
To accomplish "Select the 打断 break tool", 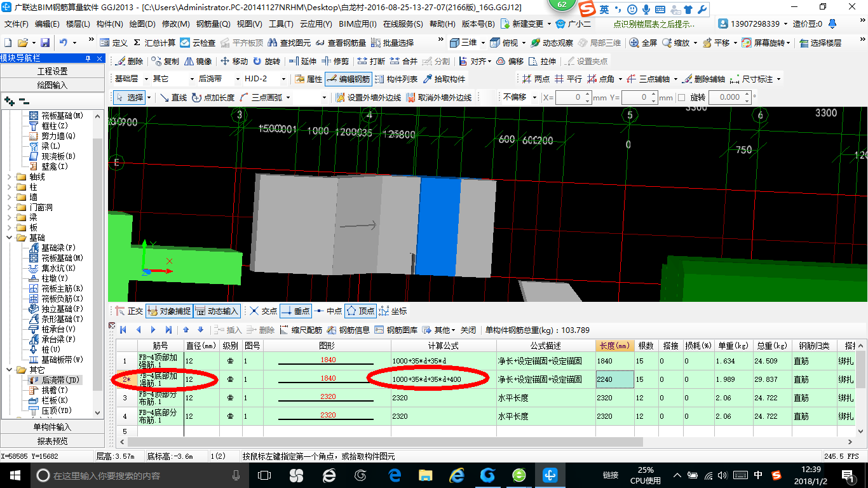I will coord(371,61).
